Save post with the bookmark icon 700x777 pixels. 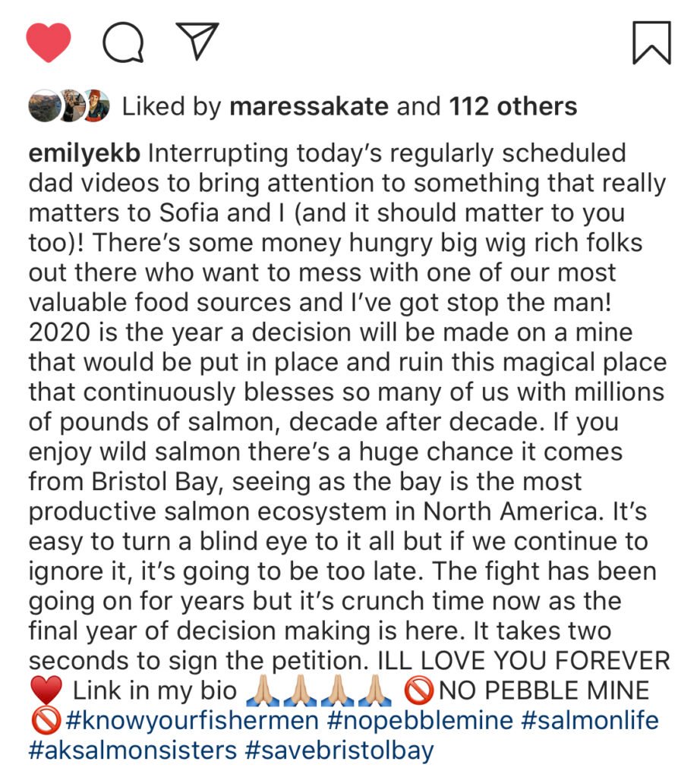[x=651, y=42]
